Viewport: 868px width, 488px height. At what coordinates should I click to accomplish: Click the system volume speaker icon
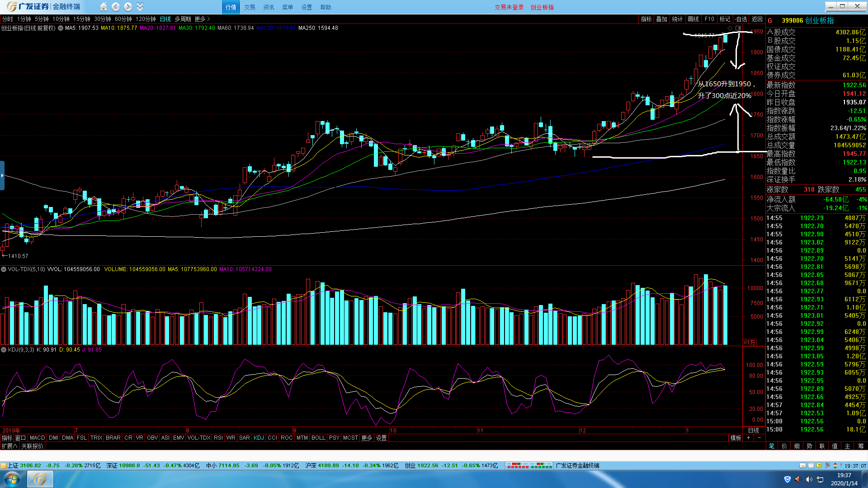809,479
